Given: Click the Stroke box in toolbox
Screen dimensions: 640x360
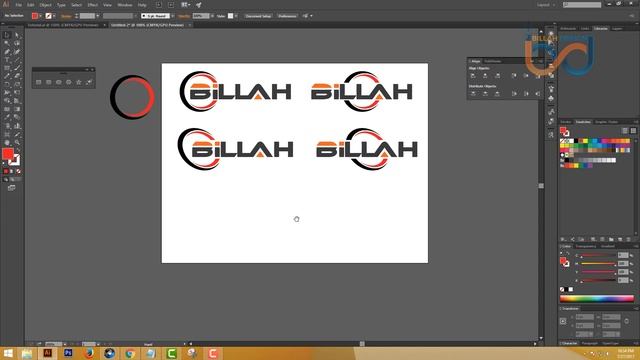Looking at the screenshot, I should tap(15, 161).
